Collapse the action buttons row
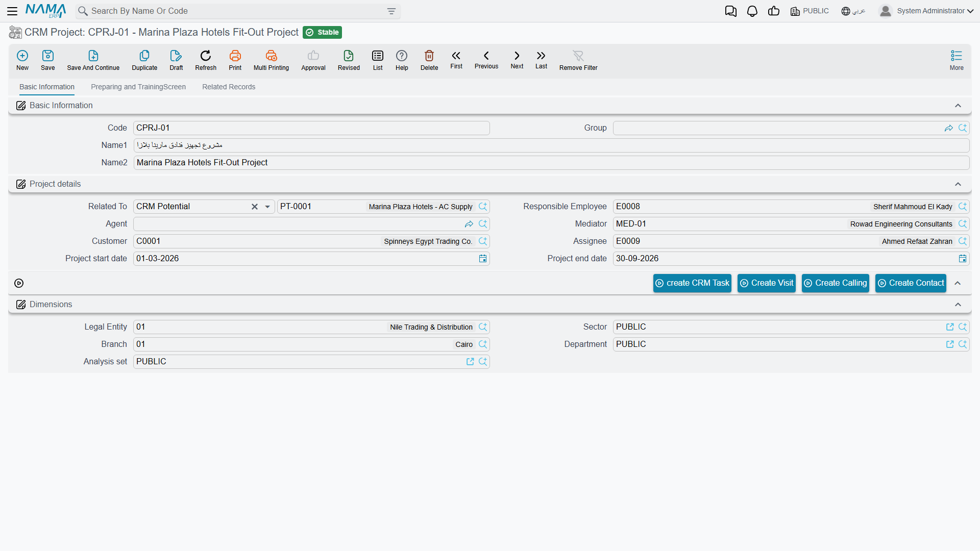 [x=958, y=283]
